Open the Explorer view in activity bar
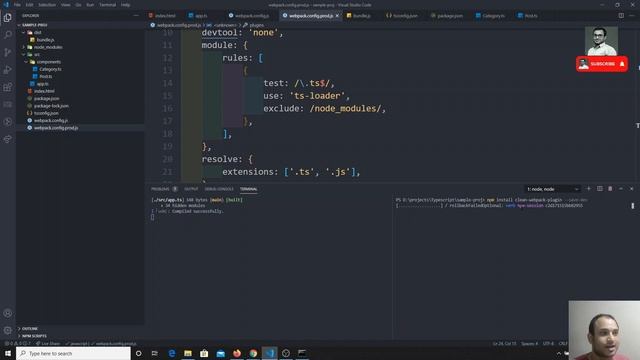 pos(7,18)
